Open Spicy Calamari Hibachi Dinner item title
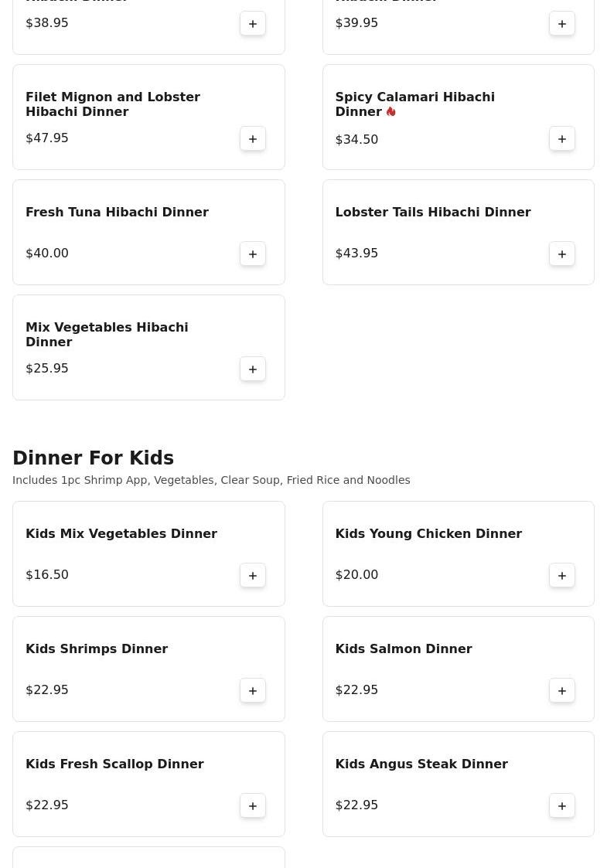607x868 pixels. click(414, 104)
